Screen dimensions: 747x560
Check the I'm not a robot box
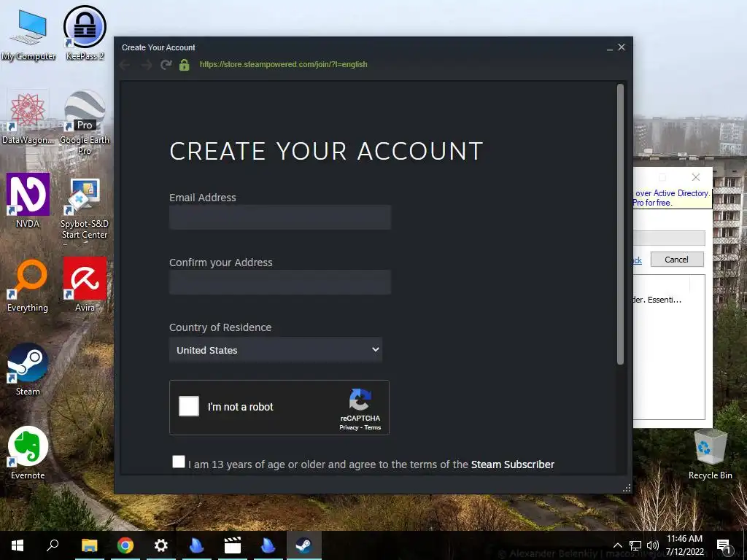[189, 407]
